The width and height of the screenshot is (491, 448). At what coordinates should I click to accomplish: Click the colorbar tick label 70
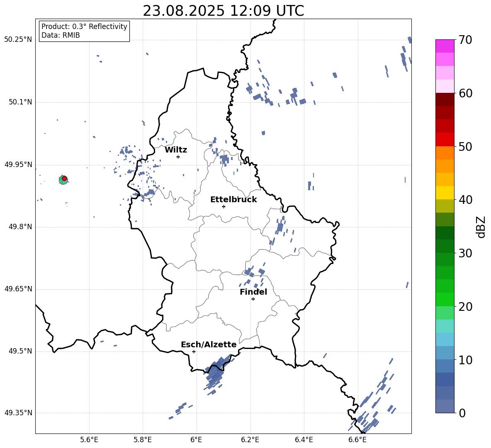(x=465, y=40)
